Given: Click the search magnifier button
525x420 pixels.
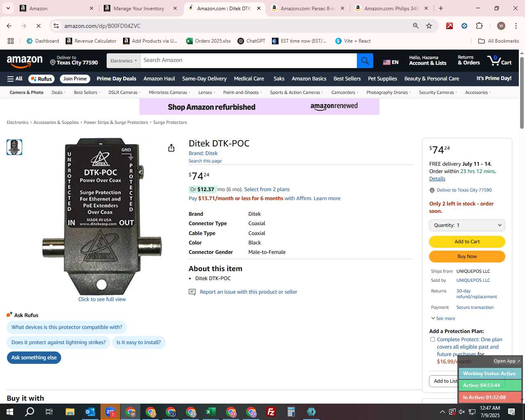Looking at the screenshot, I should [365, 61].
